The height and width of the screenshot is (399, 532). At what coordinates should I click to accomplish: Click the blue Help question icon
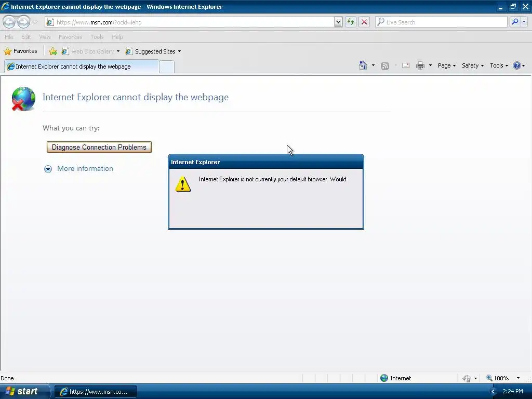(x=517, y=65)
